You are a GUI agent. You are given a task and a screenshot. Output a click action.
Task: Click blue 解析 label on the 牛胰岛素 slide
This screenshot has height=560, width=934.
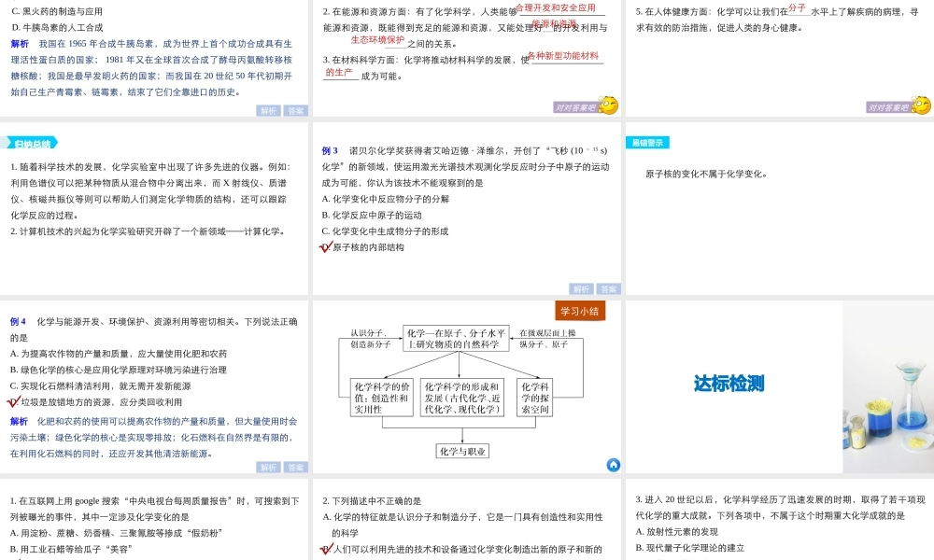coord(20,44)
